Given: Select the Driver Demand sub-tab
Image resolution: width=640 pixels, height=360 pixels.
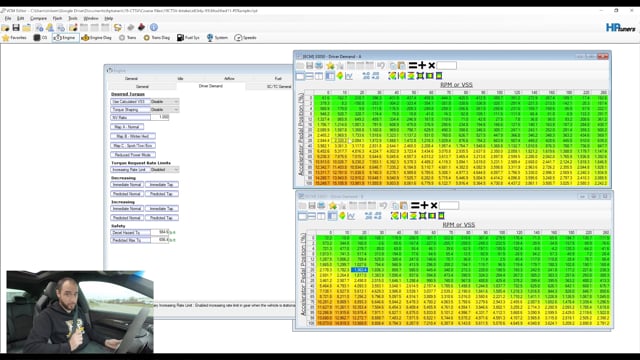Looking at the screenshot, I should (x=211, y=86).
